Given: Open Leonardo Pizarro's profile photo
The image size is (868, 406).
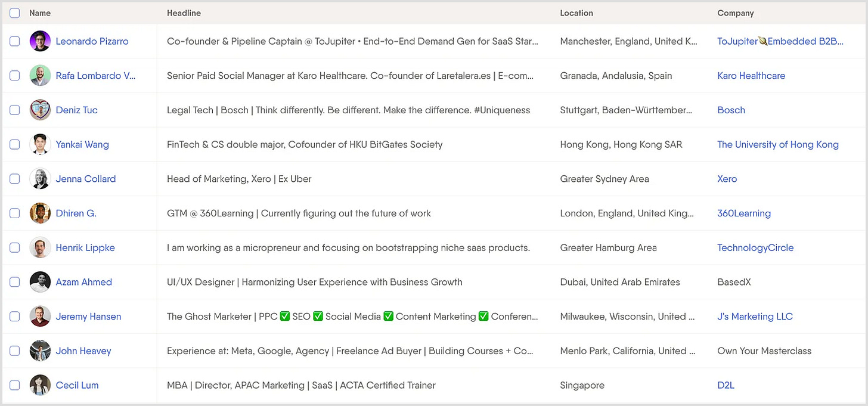Looking at the screenshot, I should [40, 41].
